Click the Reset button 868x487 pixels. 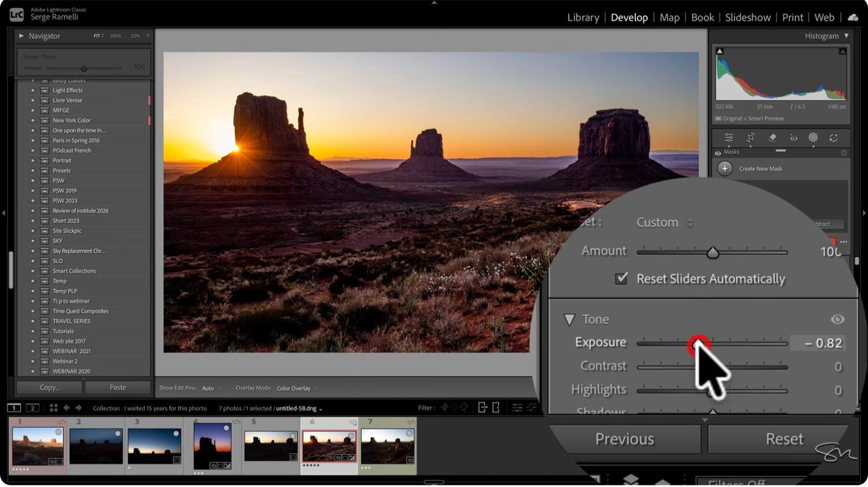coord(784,439)
